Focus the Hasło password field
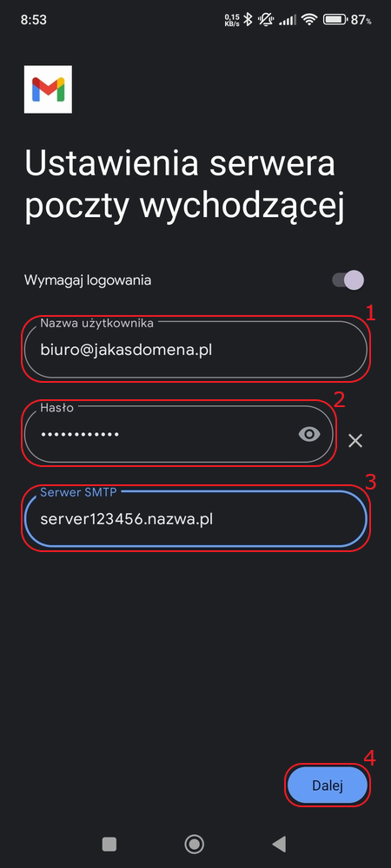Viewport: 391px width, 868px height. click(178, 435)
